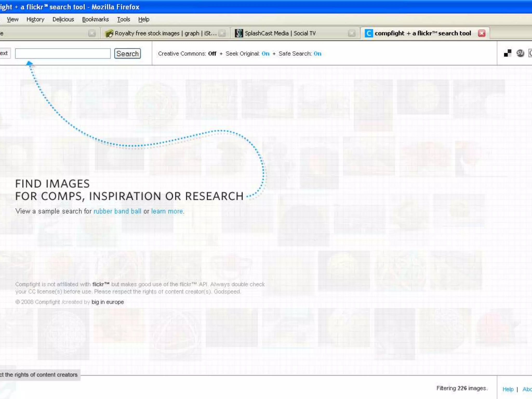Toggle Seek Original On setting
This screenshot has height=399, width=532.
(x=265, y=54)
